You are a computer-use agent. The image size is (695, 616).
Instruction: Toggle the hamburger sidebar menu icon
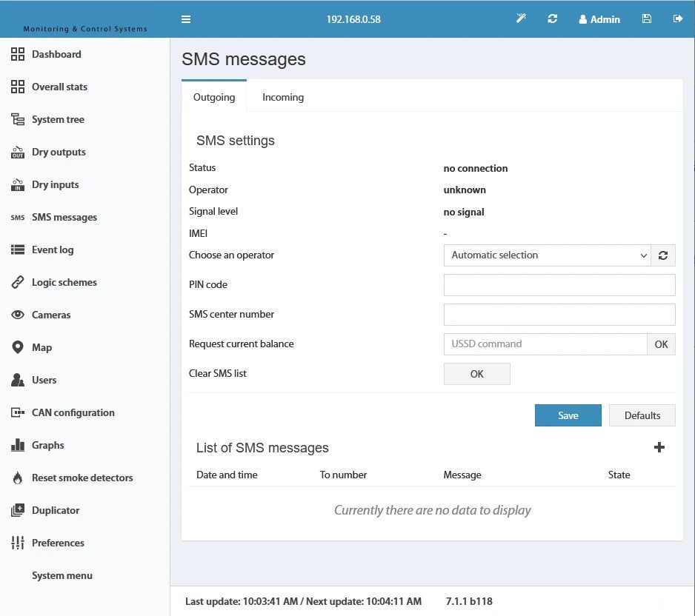(x=186, y=19)
